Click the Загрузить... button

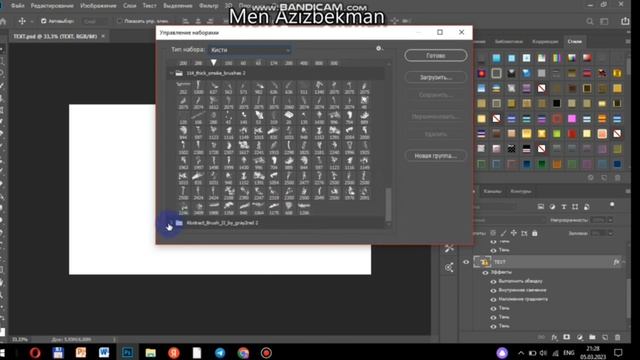pos(436,77)
